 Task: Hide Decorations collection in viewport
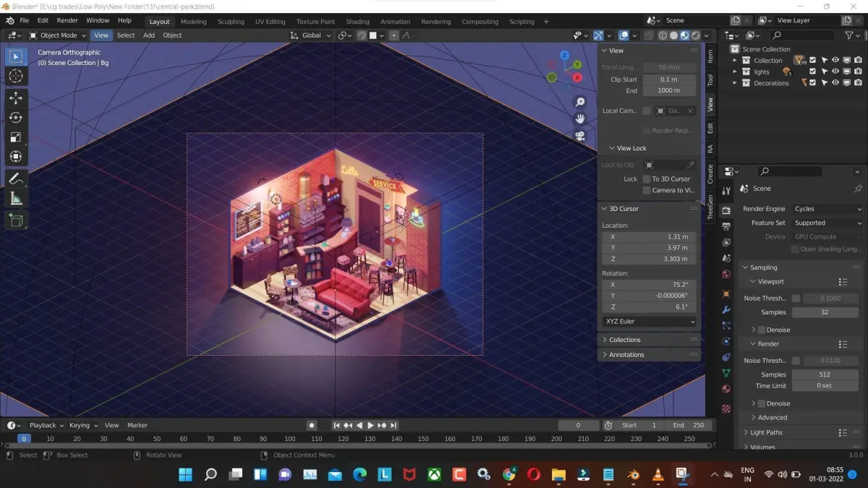point(835,83)
